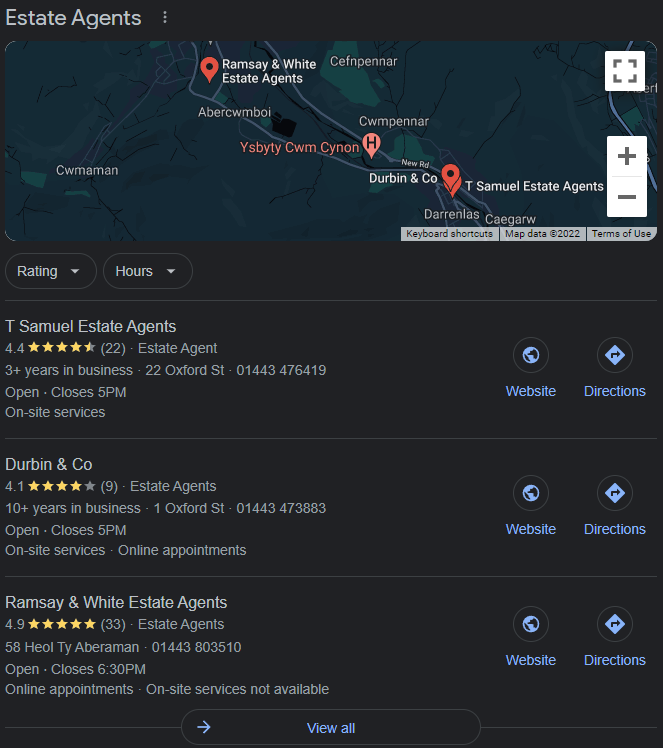Open Ramsay & White website globe icon
Image resolution: width=663 pixels, height=748 pixels.
(531, 624)
